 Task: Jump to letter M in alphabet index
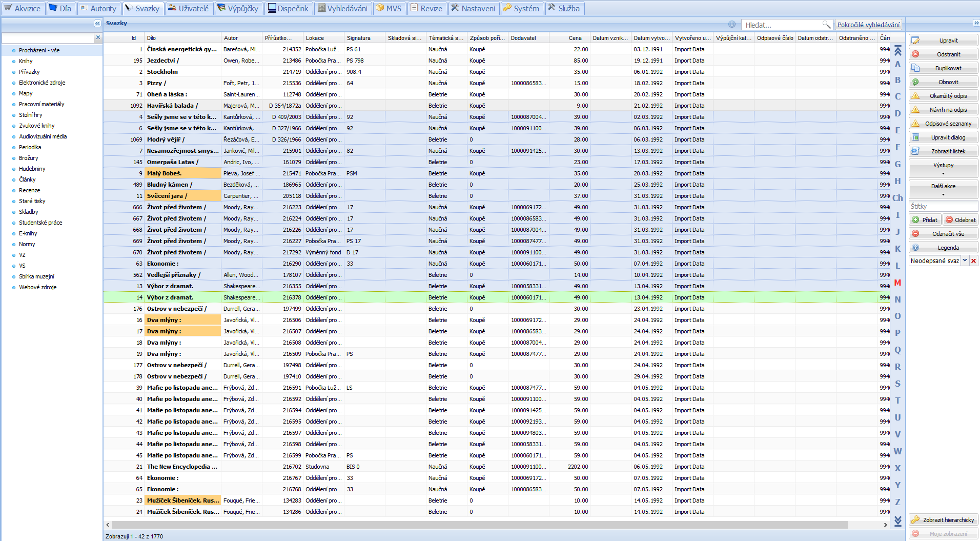897,283
